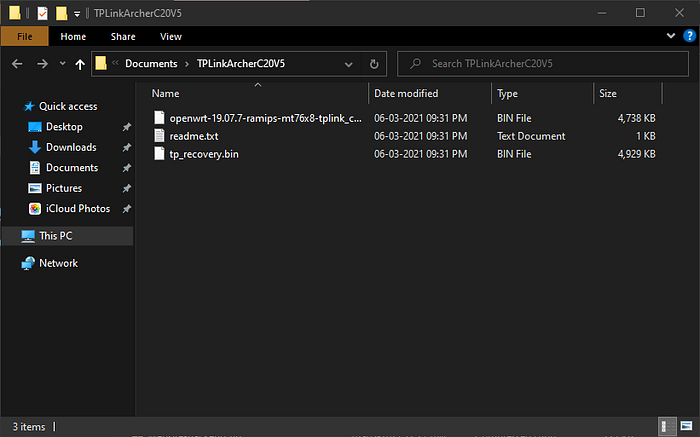Click the tp_recovery.bin file icon
Viewport: 700px width, 437px height.
click(159, 154)
